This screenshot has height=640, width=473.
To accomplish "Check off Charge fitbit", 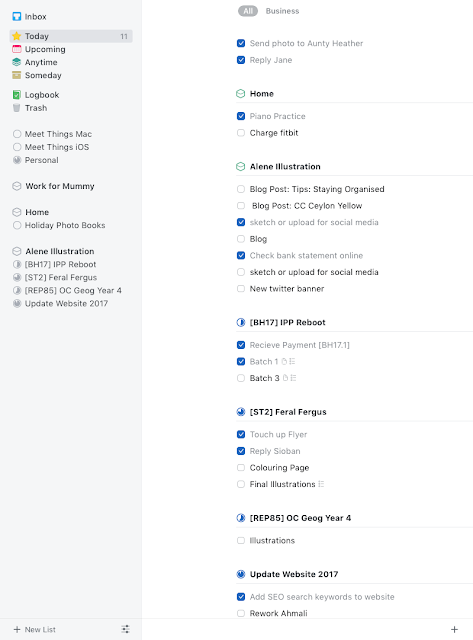I will point(241,133).
